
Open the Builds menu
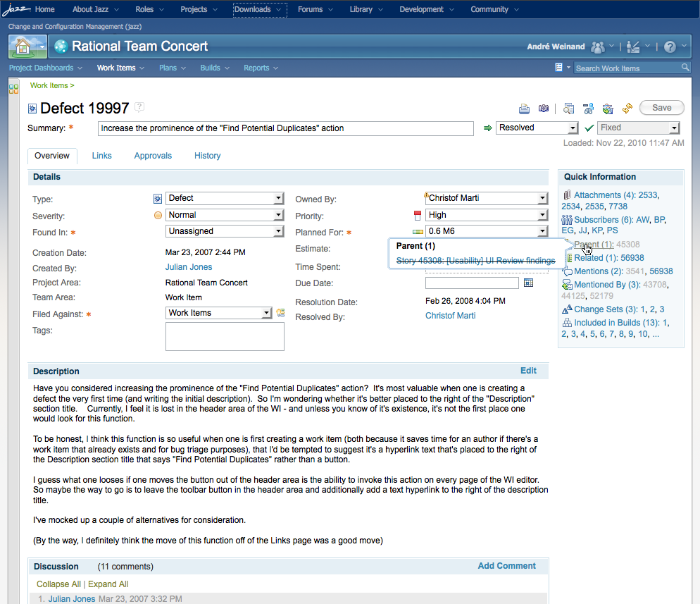[215, 68]
